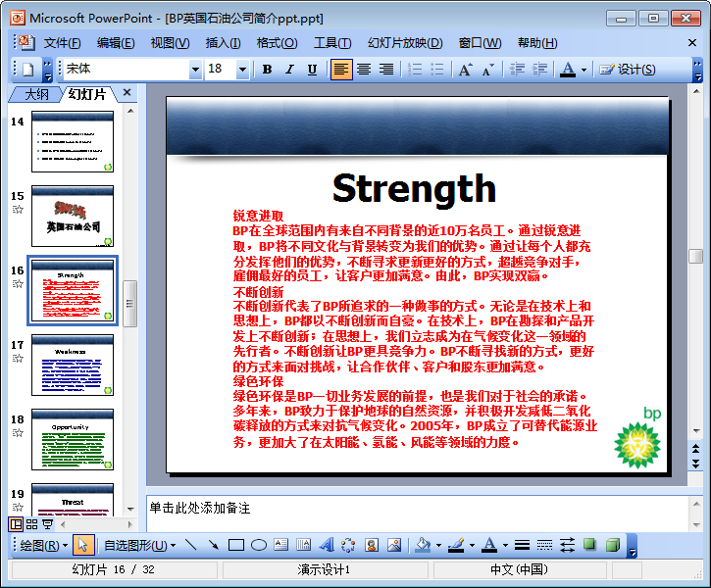This screenshot has width=711, height=588.
Task: Insert Clip Art icon
Action: [372, 545]
